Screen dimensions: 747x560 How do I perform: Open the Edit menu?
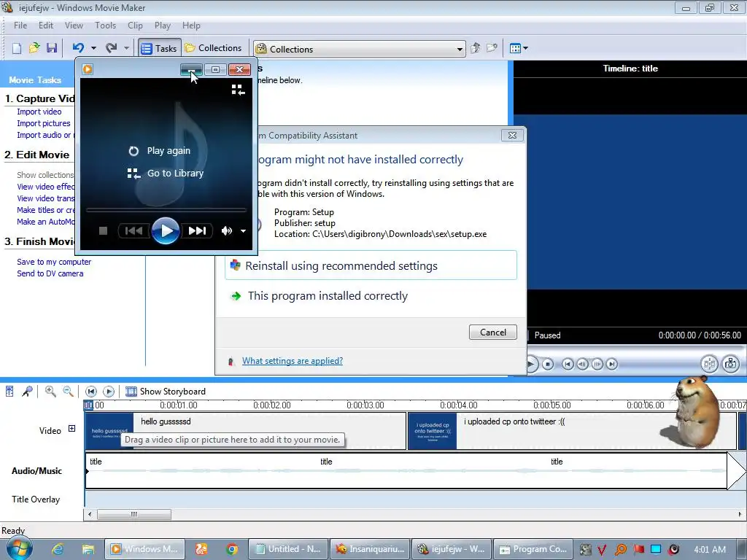coord(46,26)
